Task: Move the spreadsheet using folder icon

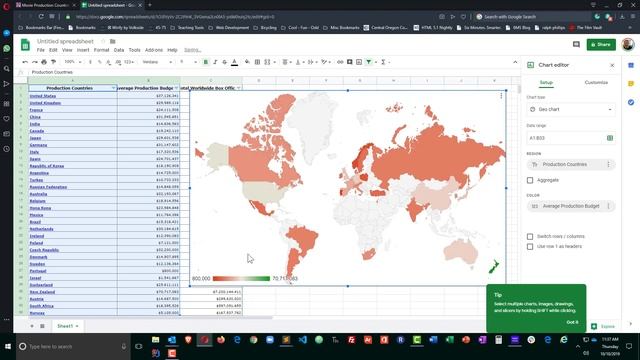Action: pyautogui.click(x=113, y=41)
